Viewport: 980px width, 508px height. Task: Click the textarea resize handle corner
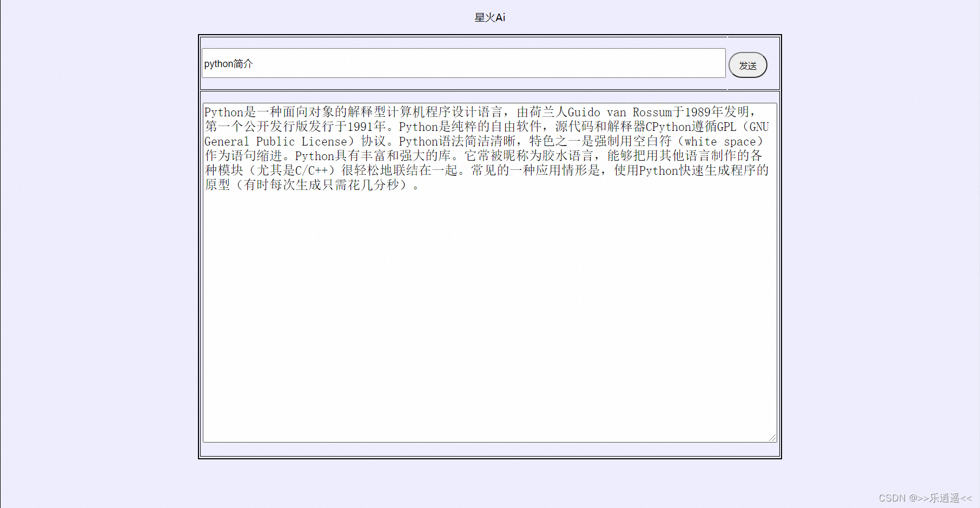click(772, 438)
